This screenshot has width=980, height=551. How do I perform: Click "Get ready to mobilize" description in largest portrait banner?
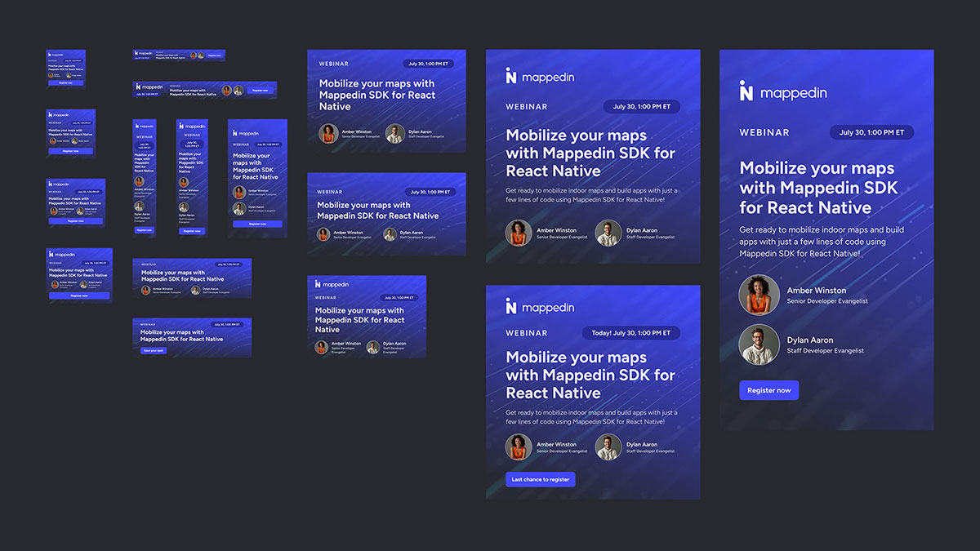(822, 242)
